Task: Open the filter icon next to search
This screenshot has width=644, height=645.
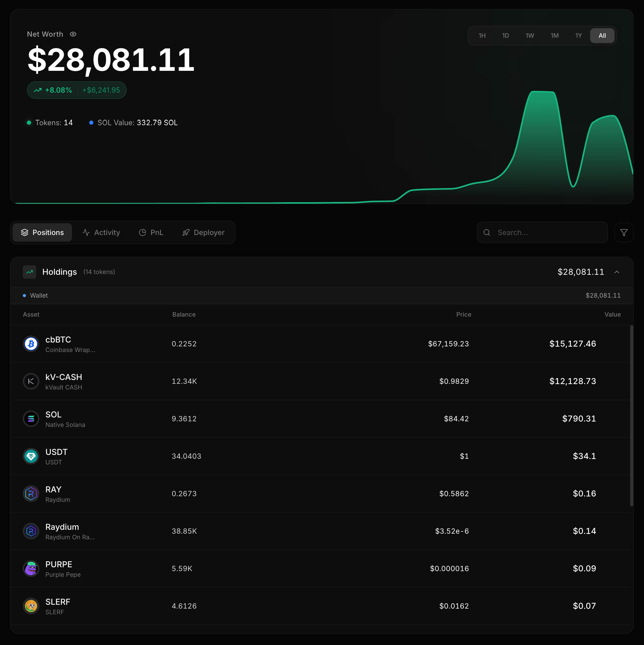Action: click(x=624, y=232)
